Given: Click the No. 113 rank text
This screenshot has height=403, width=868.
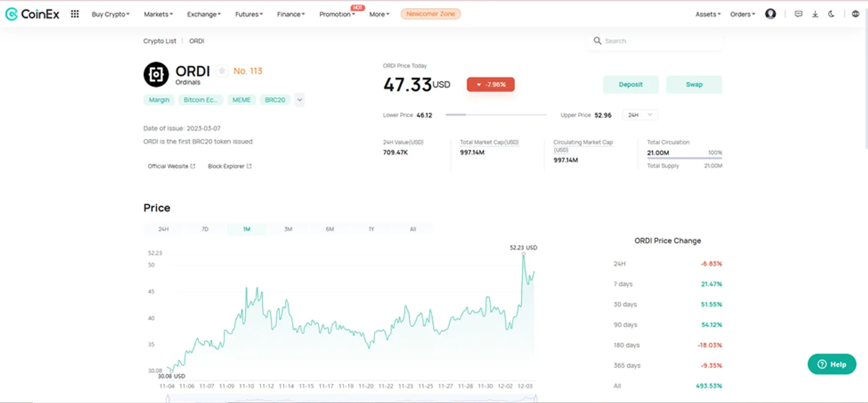Looking at the screenshot, I should [248, 71].
